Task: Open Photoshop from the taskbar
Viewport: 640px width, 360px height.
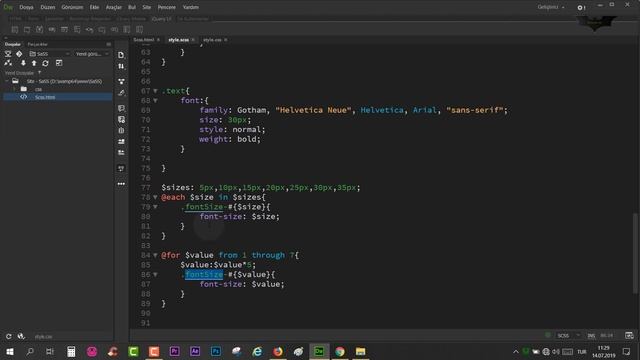Action: (216, 351)
